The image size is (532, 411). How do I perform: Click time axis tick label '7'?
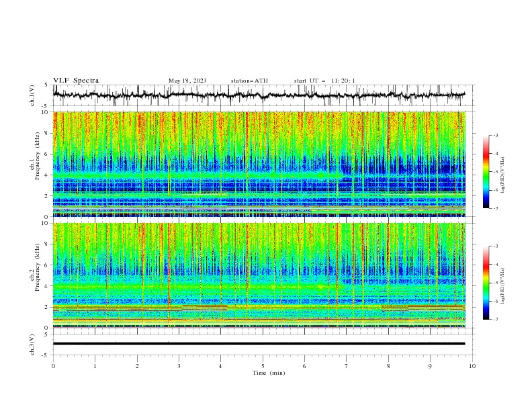[x=347, y=366]
